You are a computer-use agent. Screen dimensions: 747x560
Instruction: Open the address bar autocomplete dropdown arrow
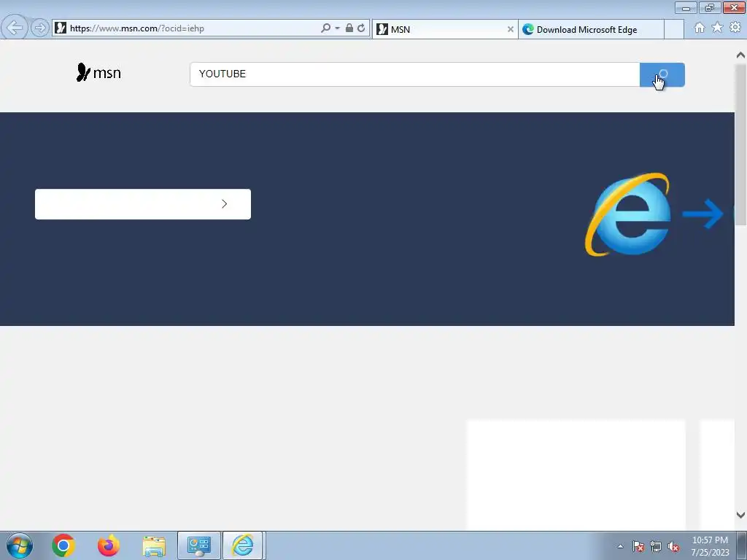337,28
